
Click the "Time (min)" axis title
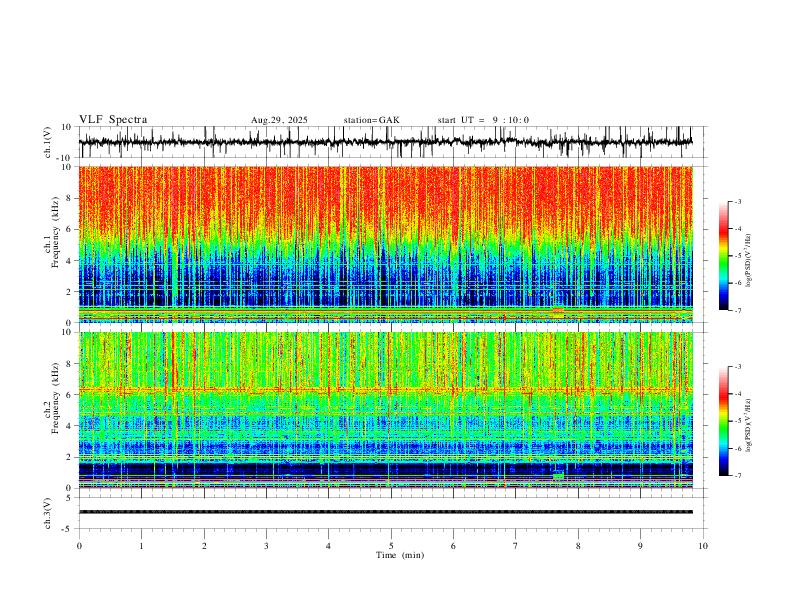click(x=400, y=555)
